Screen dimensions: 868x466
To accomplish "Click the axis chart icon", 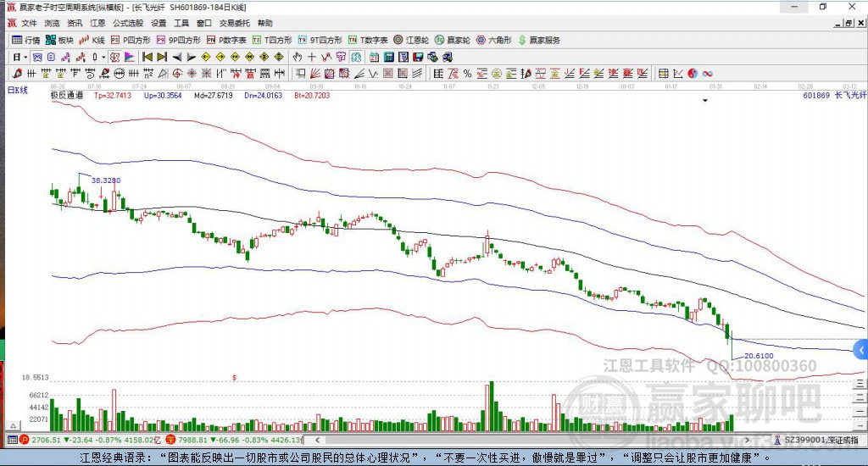I will 677,73.
